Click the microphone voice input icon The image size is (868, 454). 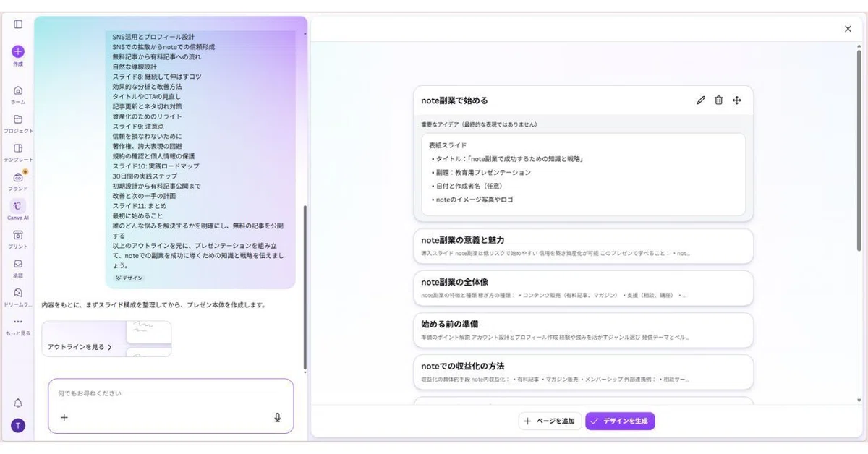(277, 417)
